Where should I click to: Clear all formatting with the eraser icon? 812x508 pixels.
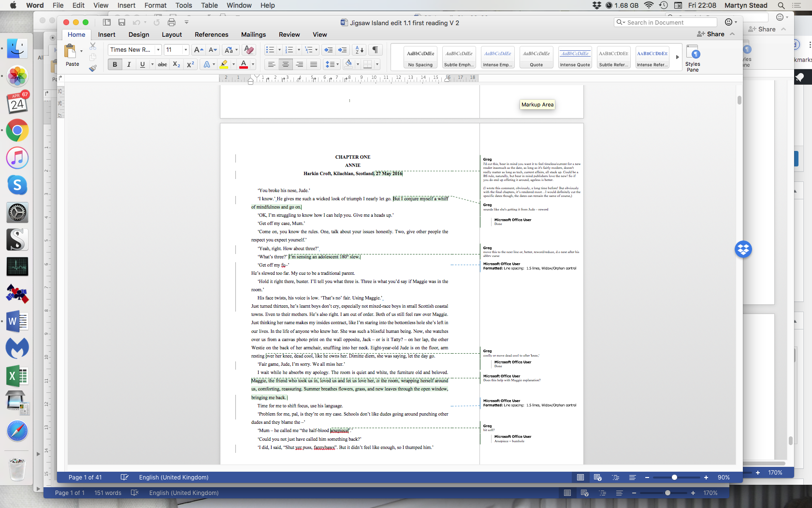249,50
